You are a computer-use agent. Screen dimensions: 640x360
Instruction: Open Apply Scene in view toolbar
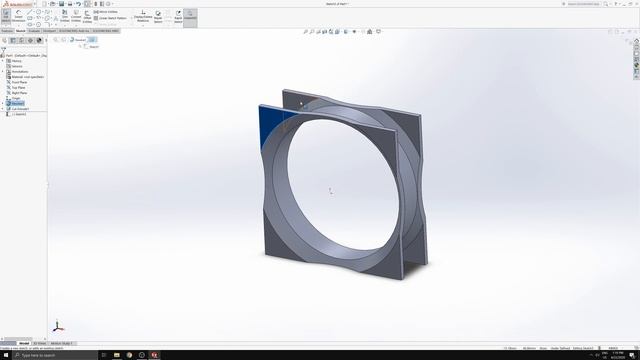[x=370, y=31]
